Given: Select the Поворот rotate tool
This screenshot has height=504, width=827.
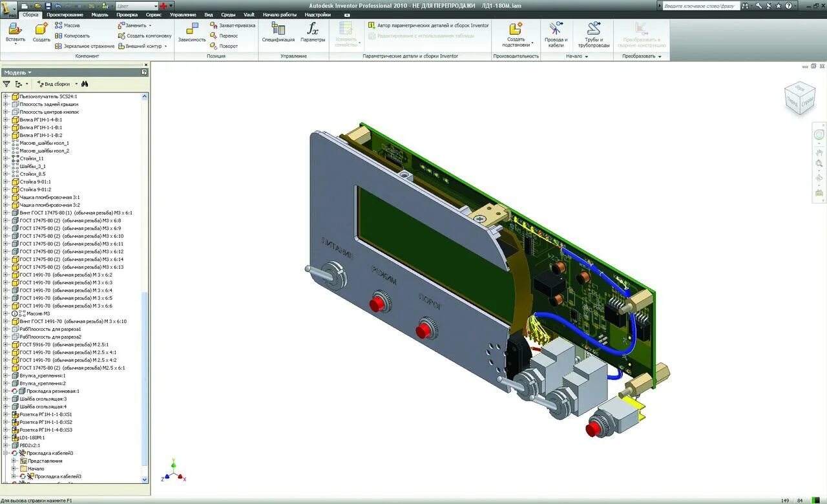Looking at the screenshot, I should (224, 46).
